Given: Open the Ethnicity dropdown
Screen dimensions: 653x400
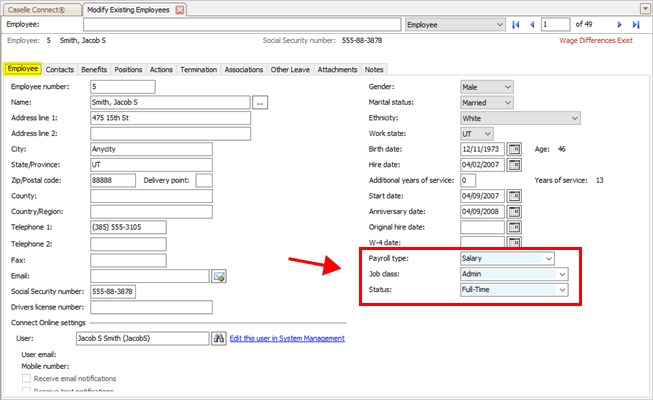Looking at the screenshot, I should pos(573,118).
